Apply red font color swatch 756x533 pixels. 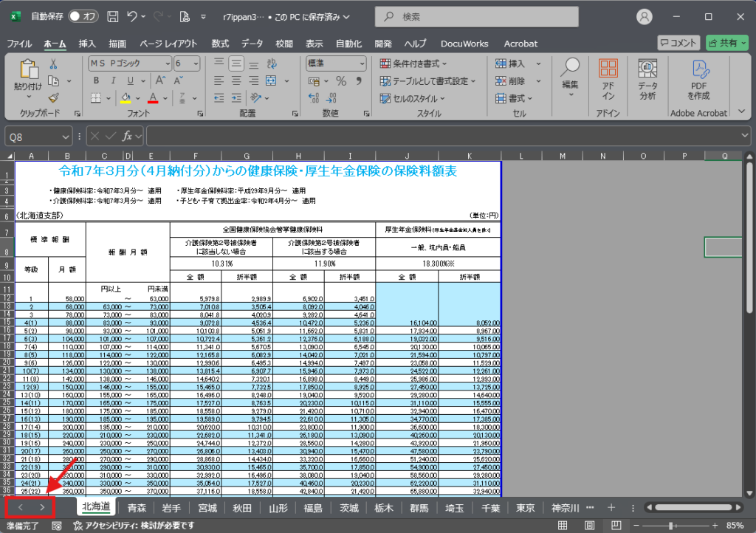(153, 98)
